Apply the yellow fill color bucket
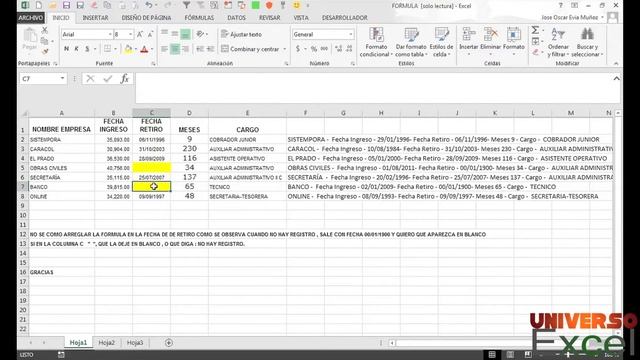 coord(128,49)
